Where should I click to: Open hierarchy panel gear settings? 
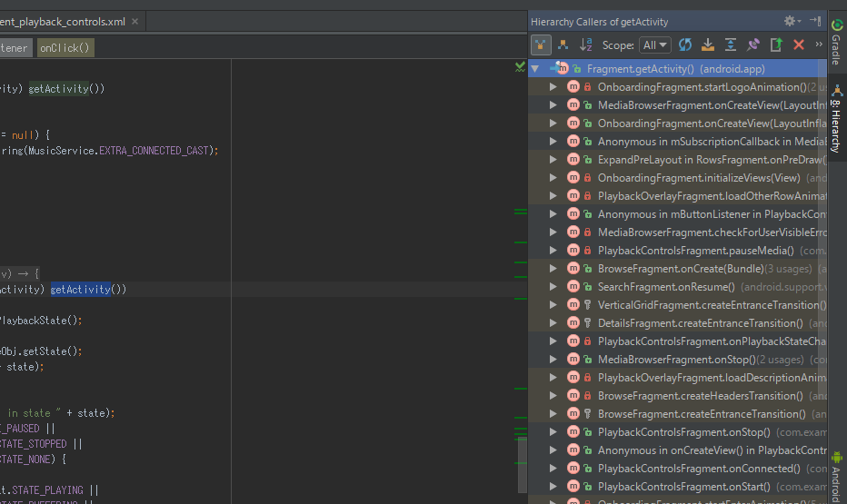tap(792, 21)
